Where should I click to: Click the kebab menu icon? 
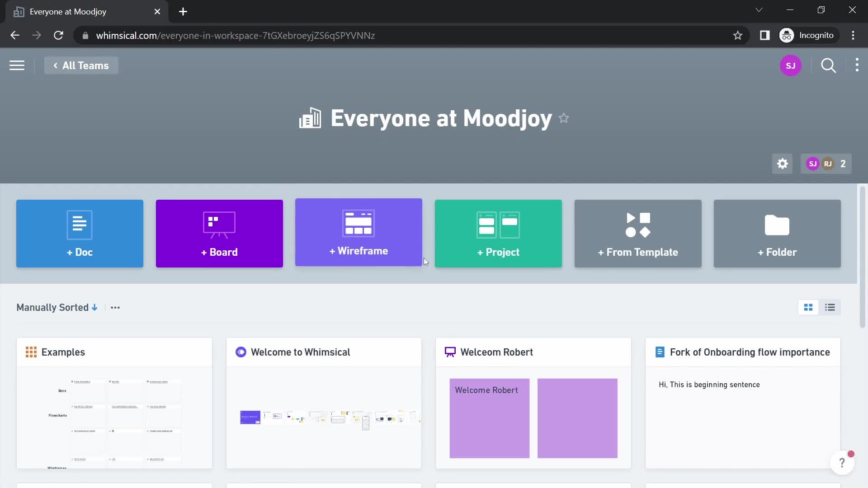(857, 66)
